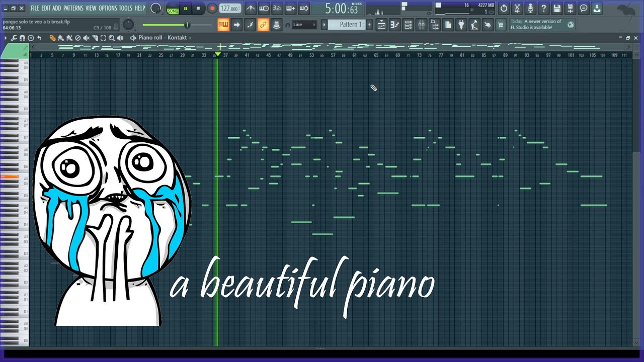The width and height of the screenshot is (644, 362).
Task: Select the Draw pencil tool
Action: tap(52, 38)
